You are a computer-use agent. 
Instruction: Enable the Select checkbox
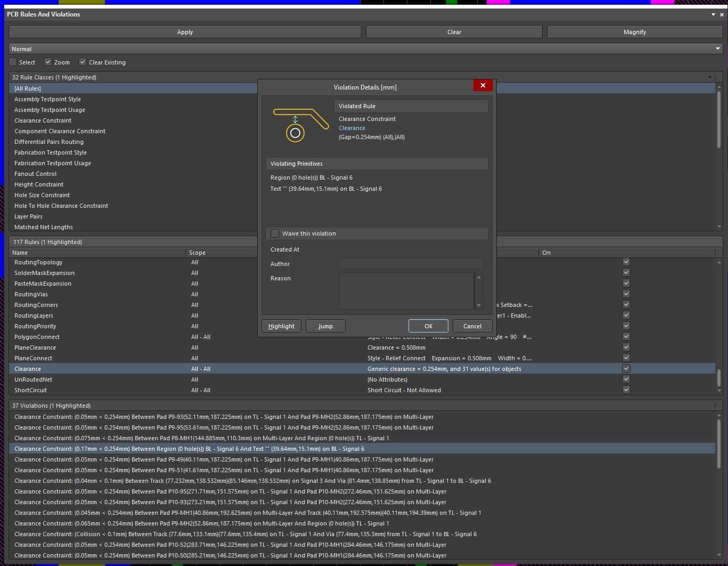pyautogui.click(x=13, y=62)
